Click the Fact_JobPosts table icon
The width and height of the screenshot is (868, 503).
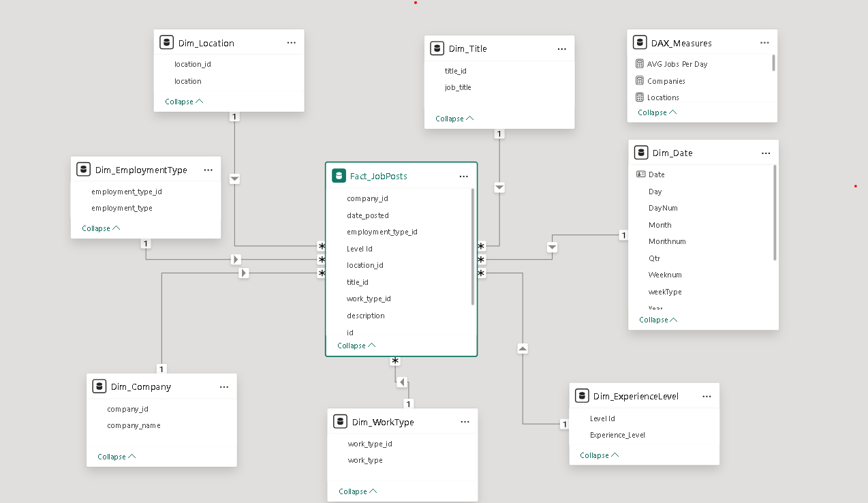tap(339, 176)
